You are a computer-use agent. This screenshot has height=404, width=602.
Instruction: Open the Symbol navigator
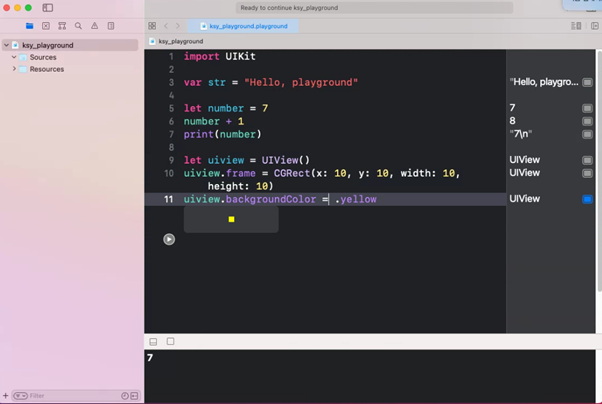point(62,26)
